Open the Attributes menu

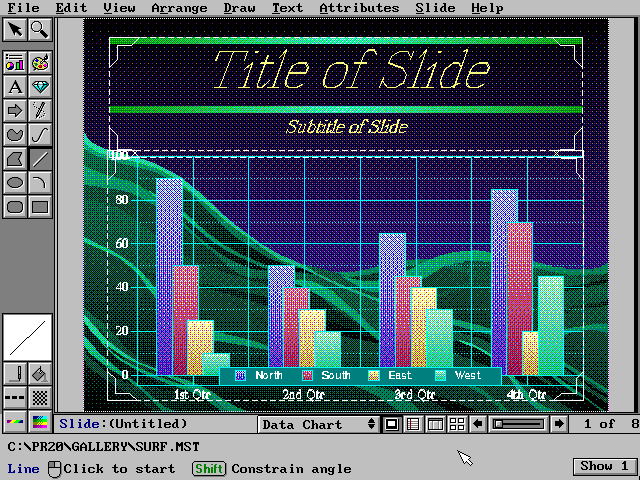[359, 8]
